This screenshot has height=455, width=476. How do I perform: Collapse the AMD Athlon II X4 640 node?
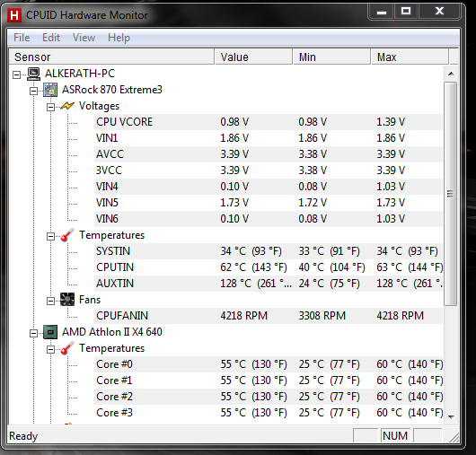click(x=34, y=333)
